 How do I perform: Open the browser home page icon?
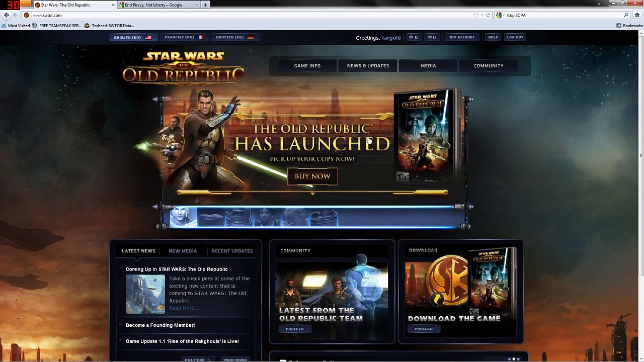(x=637, y=15)
